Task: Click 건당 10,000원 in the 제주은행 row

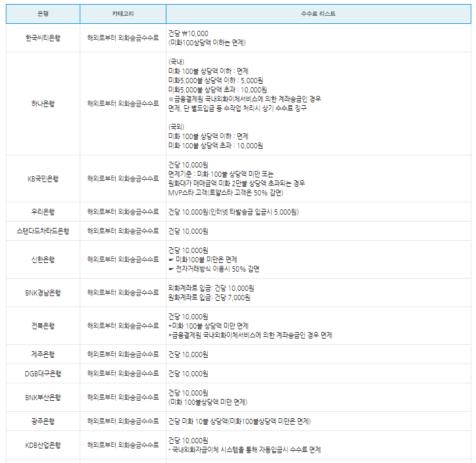Action: (x=188, y=354)
